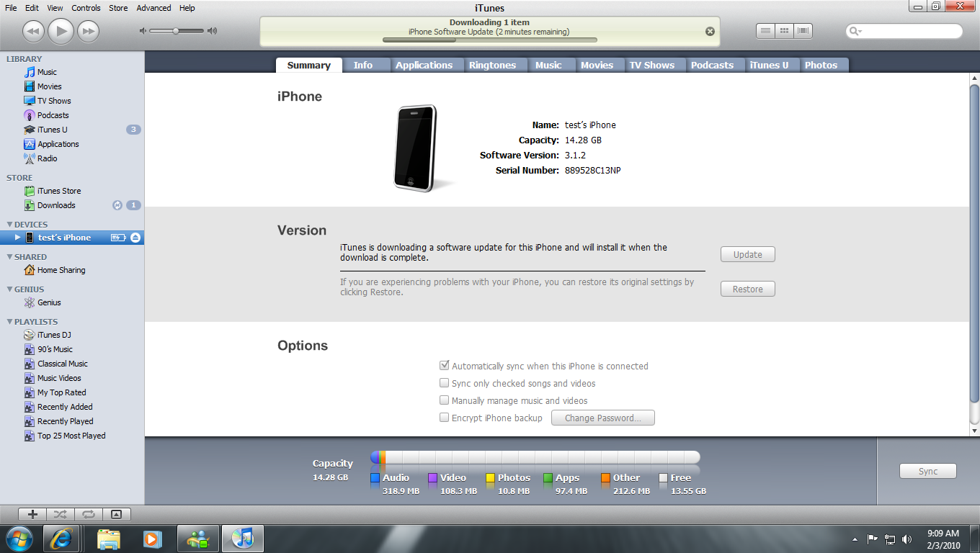Toggle Automatically sync when iPhone is connected
This screenshot has width=980, height=553.
pos(445,366)
